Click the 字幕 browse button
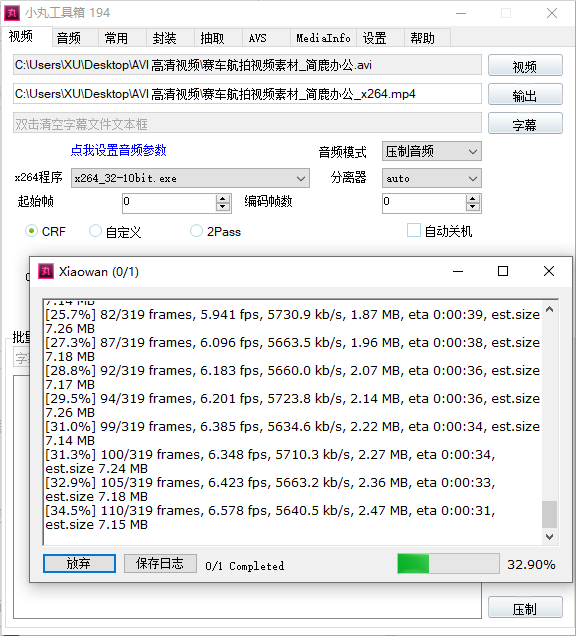The height and width of the screenshot is (636, 576). tap(525, 123)
